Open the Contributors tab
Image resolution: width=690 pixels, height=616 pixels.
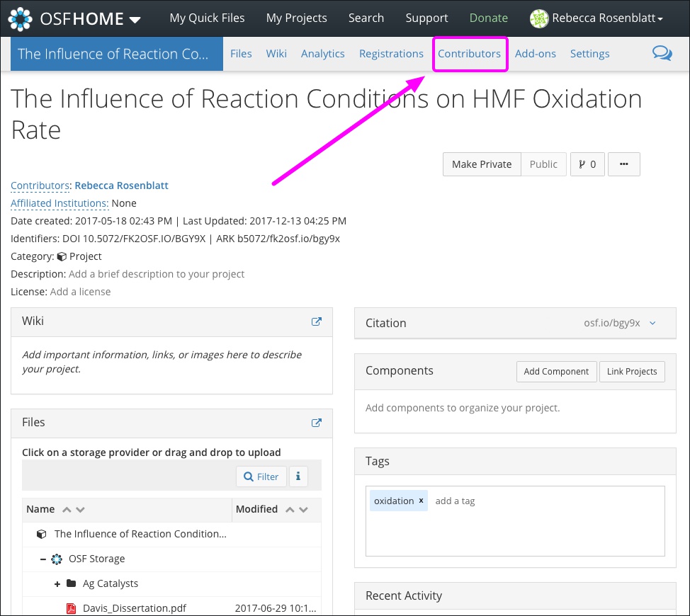click(469, 54)
